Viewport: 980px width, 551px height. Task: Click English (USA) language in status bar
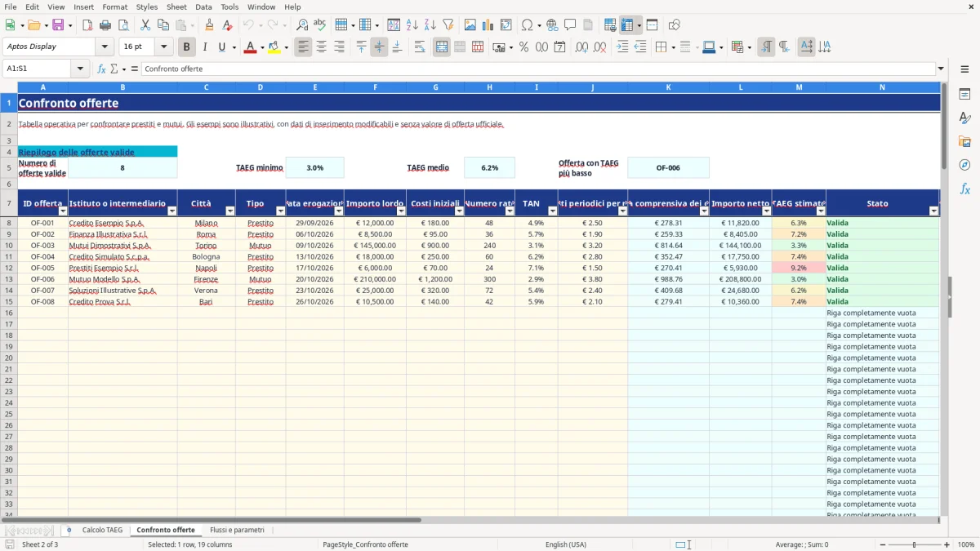[x=565, y=544]
